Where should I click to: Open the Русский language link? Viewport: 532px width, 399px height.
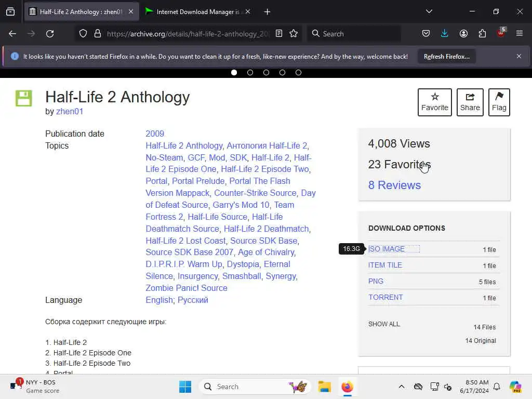[x=193, y=300]
